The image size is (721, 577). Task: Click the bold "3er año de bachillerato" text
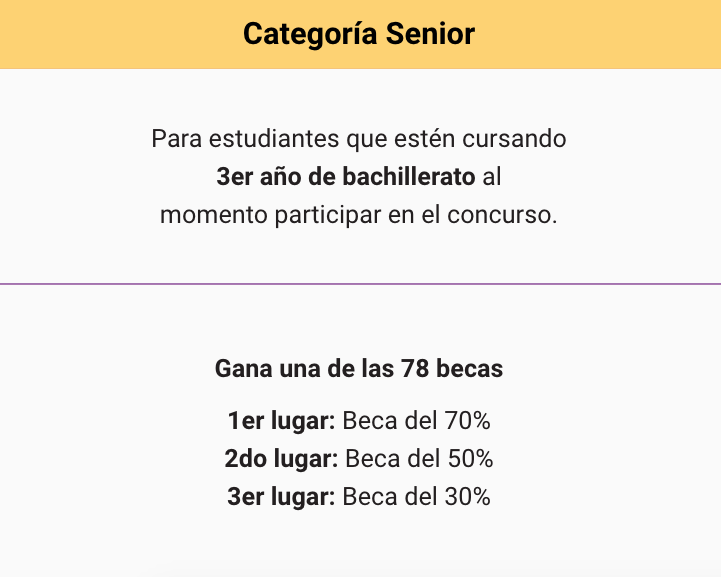(x=345, y=178)
